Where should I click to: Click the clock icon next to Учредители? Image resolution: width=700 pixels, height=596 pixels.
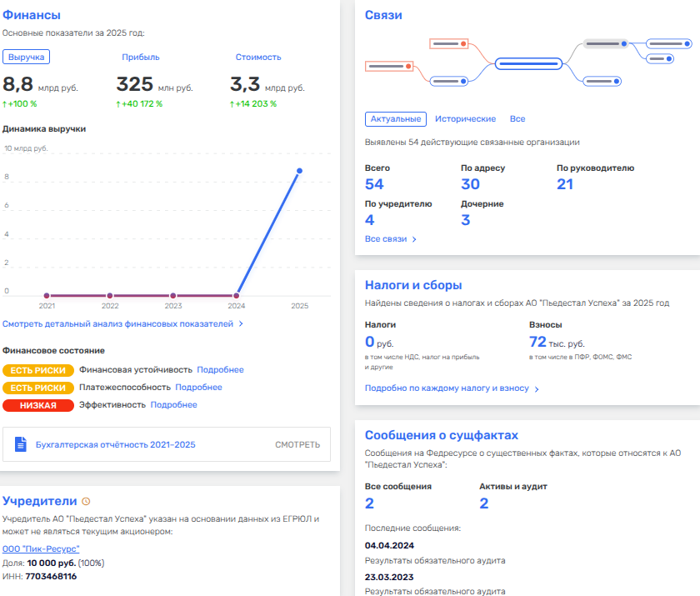click(x=86, y=501)
